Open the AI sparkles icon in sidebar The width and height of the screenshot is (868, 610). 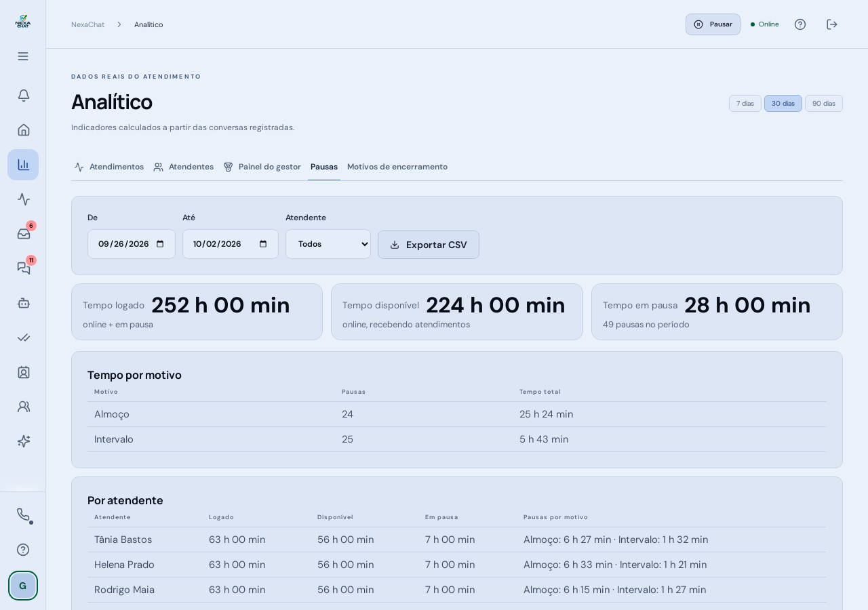(23, 441)
